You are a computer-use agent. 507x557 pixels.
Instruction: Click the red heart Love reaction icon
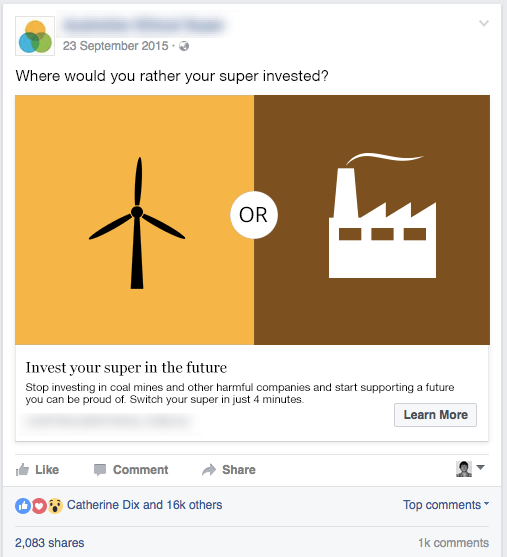(x=39, y=505)
